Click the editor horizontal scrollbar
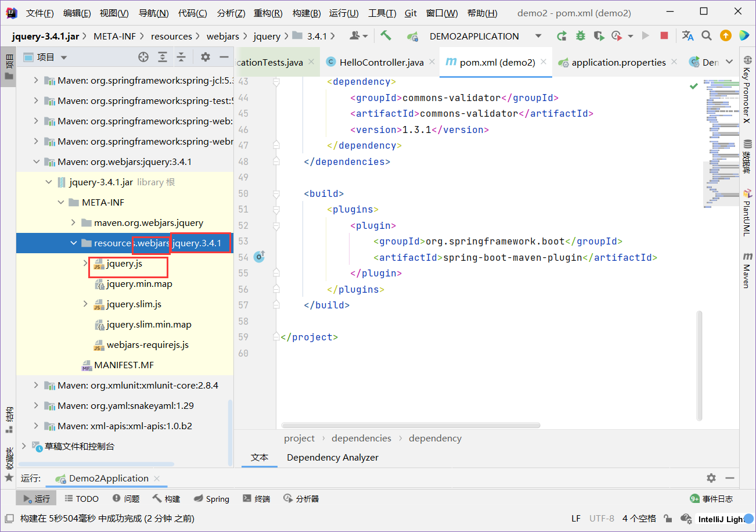Viewport: 756px width, 532px height. point(411,425)
